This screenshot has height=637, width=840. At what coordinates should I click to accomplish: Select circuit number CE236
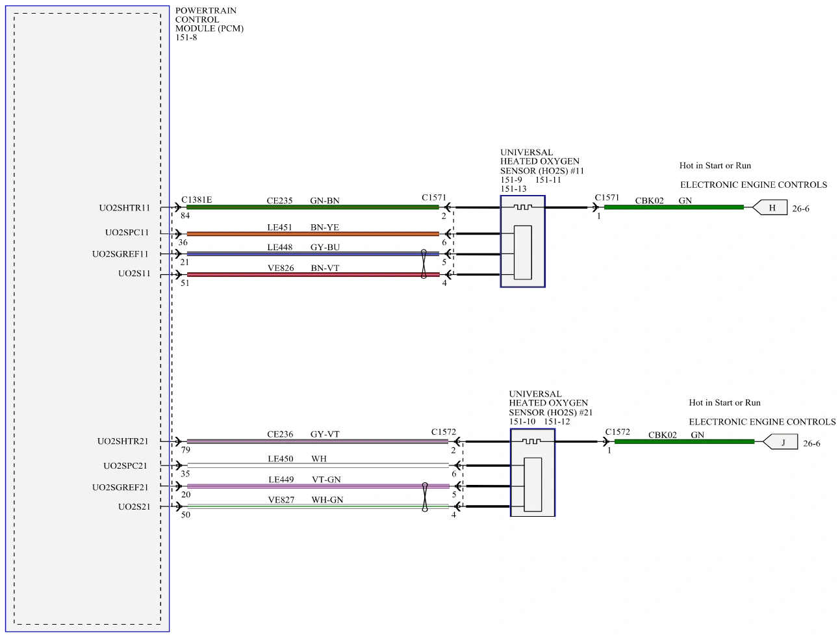click(x=280, y=434)
